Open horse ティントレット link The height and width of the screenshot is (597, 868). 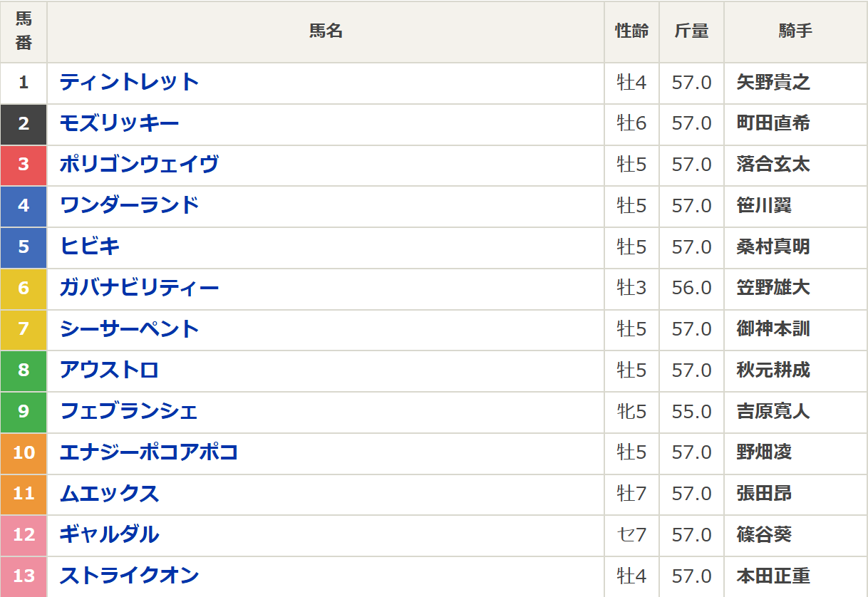[129, 82]
